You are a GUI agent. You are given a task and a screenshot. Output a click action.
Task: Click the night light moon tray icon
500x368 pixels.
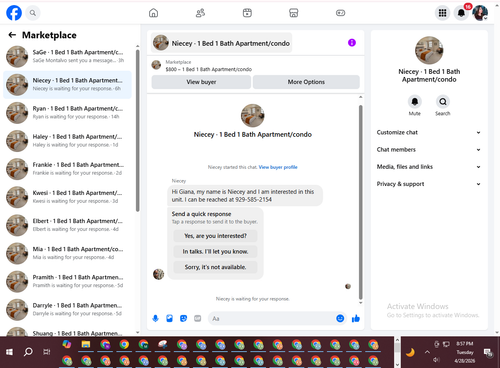point(410,352)
